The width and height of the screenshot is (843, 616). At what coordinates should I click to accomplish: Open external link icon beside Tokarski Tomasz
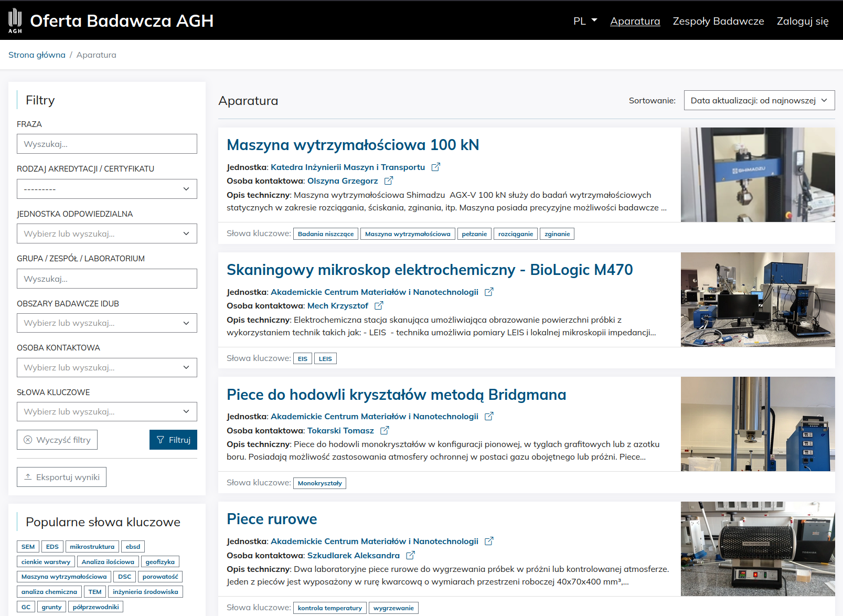tap(385, 430)
